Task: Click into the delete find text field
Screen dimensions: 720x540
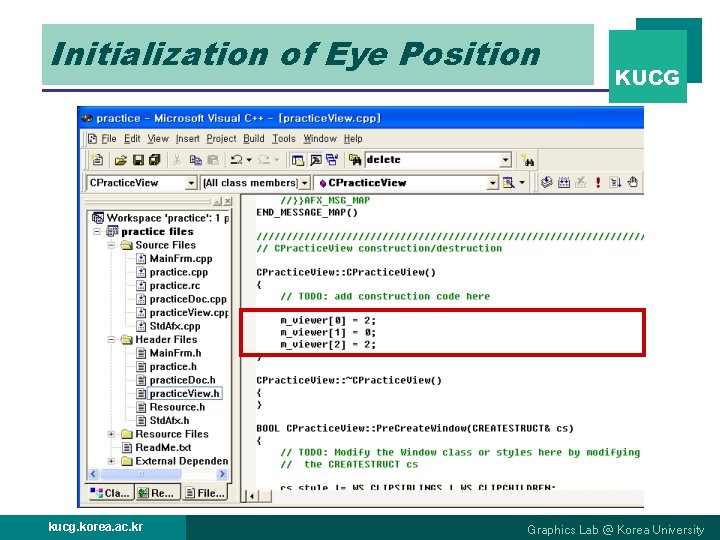Action: point(432,160)
